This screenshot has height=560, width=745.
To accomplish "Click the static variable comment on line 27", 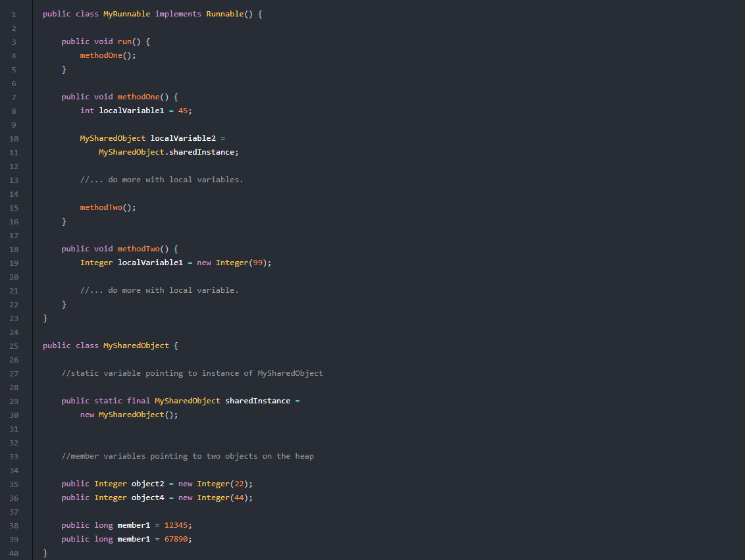I will click(192, 373).
